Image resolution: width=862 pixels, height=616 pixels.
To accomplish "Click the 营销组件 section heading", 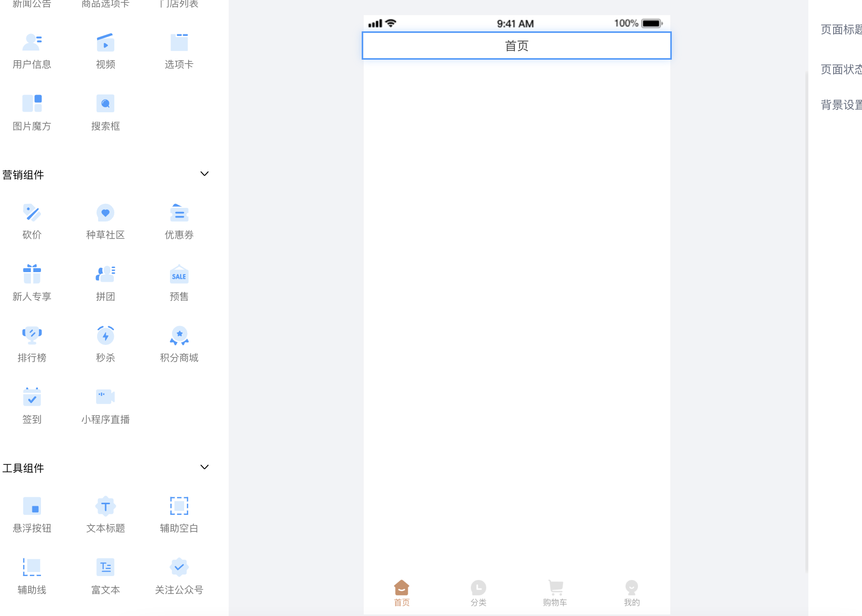I will click(x=23, y=174).
